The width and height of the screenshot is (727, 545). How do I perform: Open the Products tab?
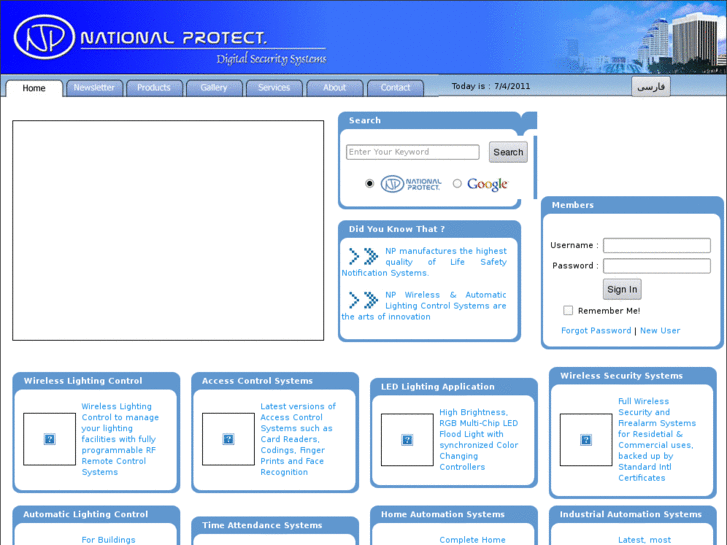coord(154,88)
